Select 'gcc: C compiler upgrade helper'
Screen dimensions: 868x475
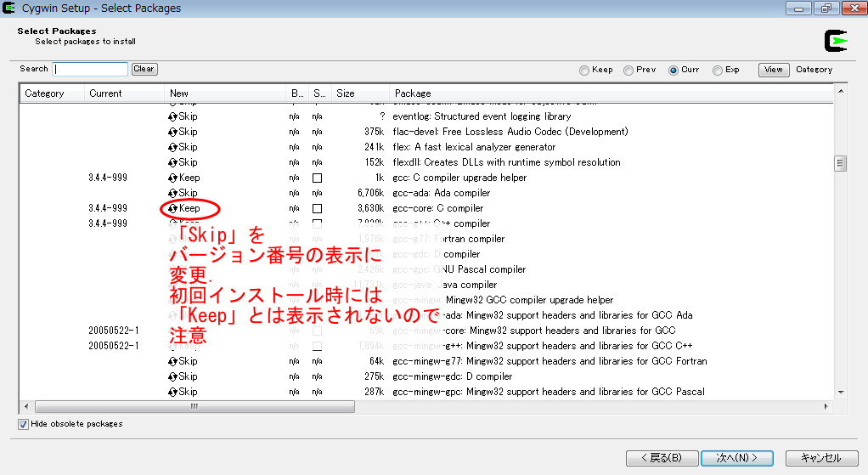[x=459, y=178]
